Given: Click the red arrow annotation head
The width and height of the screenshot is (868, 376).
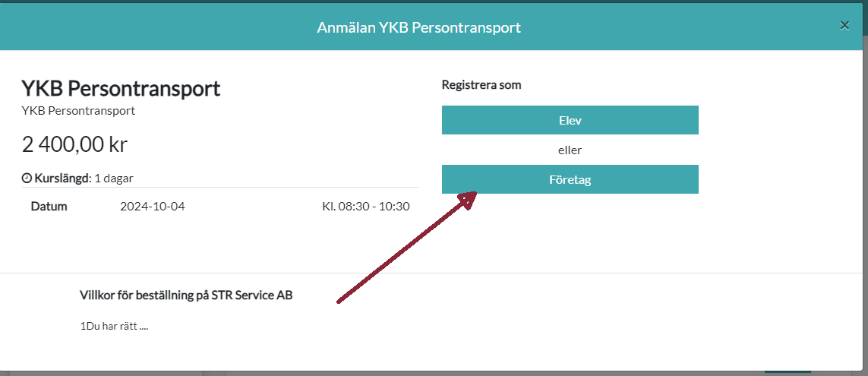Looking at the screenshot, I should pyautogui.click(x=468, y=199).
